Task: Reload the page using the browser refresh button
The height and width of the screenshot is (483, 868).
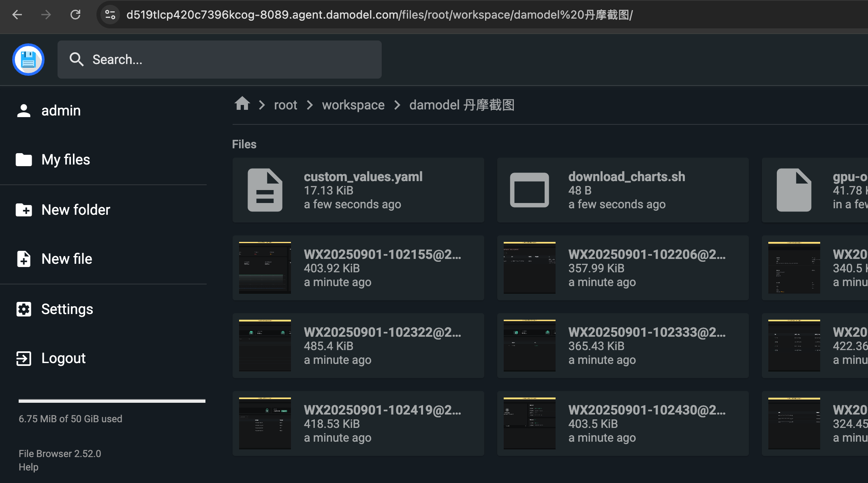Action: (x=75, y=15)
